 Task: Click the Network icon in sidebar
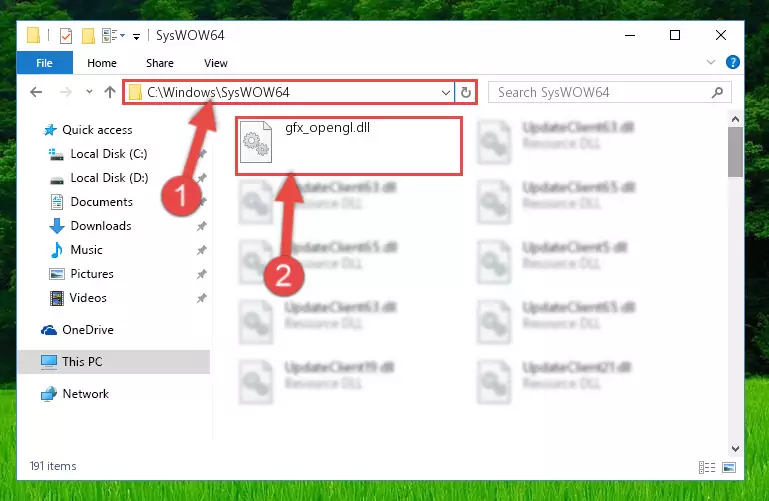[49, 394]
